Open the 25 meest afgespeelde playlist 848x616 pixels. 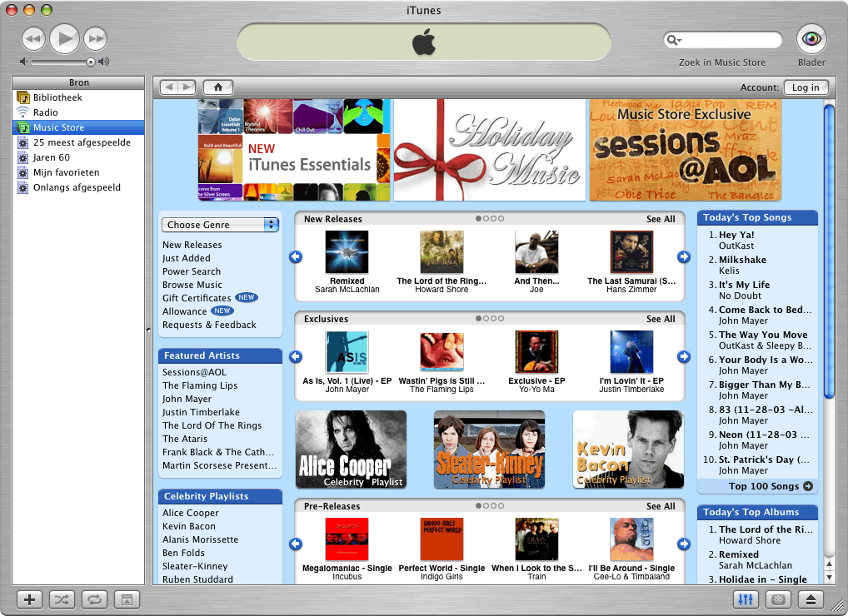point(78,142)
